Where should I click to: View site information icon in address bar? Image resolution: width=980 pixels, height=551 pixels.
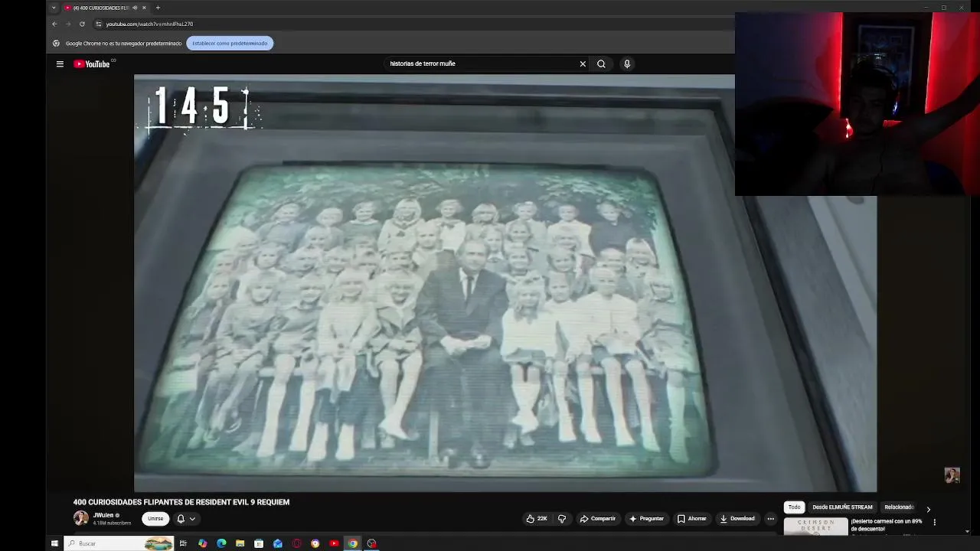98,24
